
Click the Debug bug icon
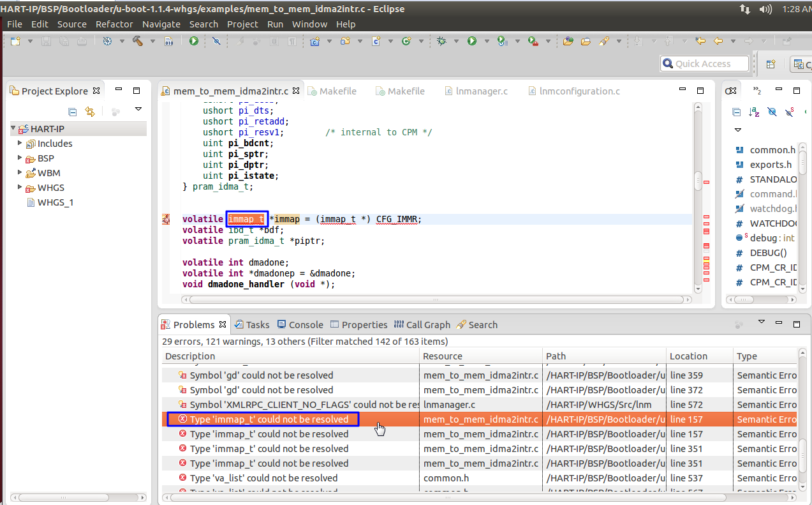[441, 41]
